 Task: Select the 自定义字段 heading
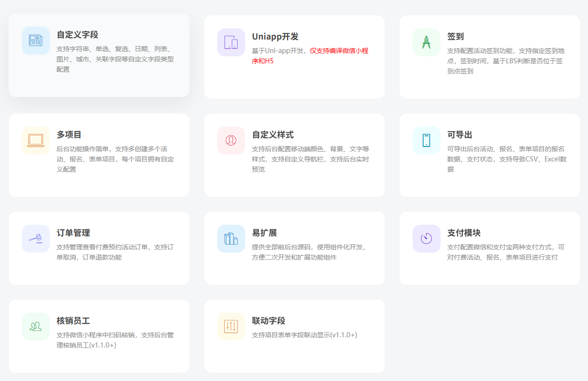[77, 35]
